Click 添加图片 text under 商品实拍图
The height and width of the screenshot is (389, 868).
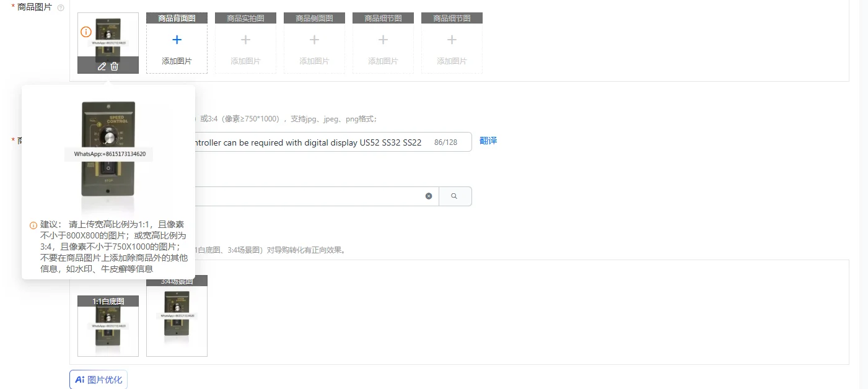(245, 61)
